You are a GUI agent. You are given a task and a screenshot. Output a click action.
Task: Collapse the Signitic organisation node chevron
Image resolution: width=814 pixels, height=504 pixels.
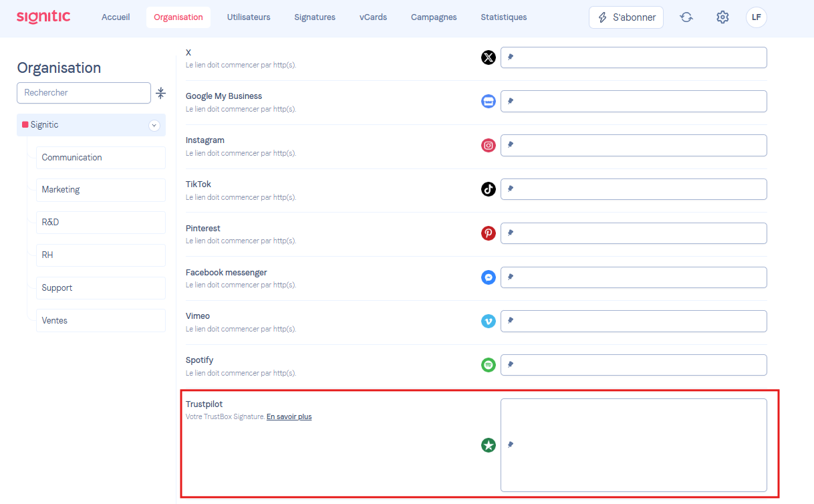[x=154, y=125]
